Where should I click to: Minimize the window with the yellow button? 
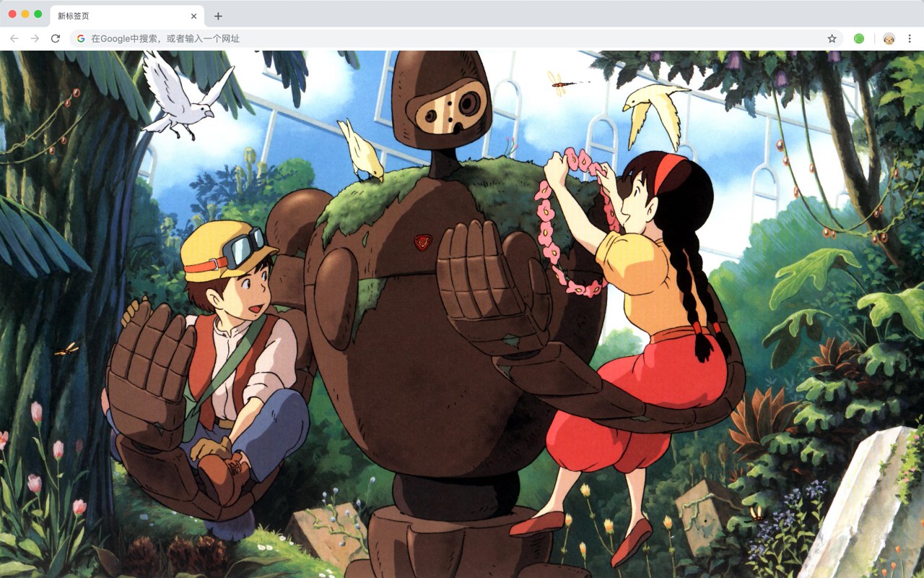[x=25, y=14]
